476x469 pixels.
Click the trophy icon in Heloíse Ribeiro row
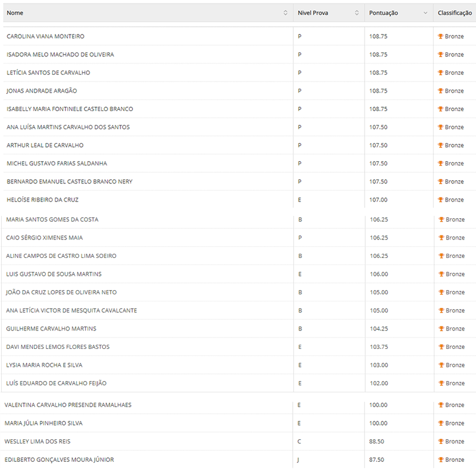[441, 200]
